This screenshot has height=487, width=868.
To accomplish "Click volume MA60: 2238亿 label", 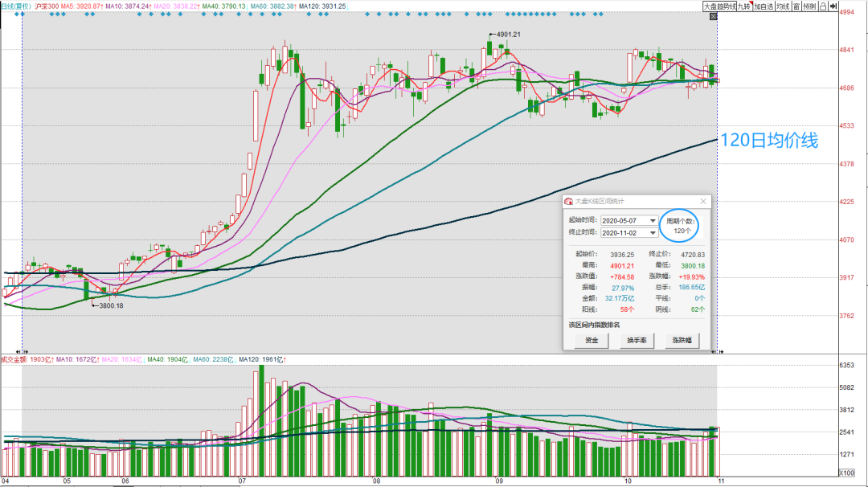I will click(213, 360).
